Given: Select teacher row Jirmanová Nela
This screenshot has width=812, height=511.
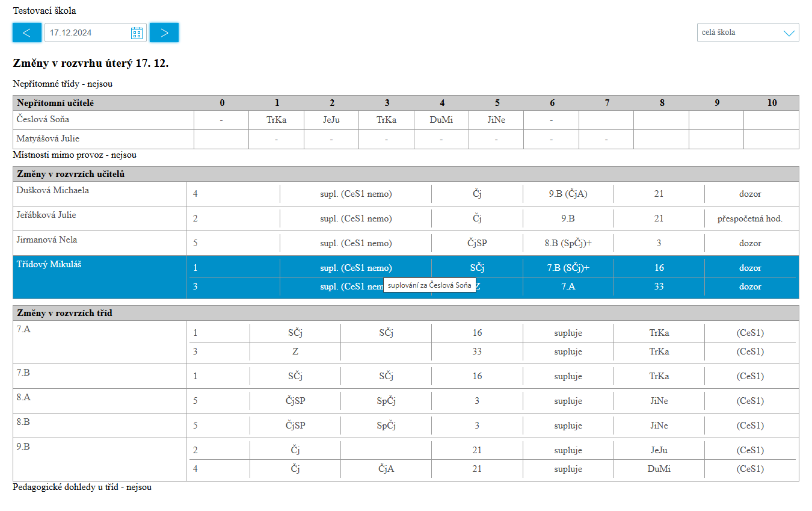Looking at the screenshot, I should [x=406, y=243].
